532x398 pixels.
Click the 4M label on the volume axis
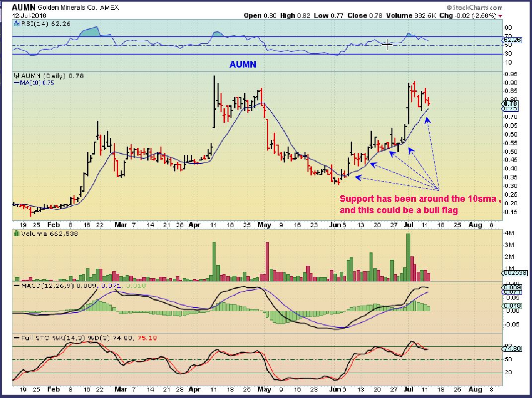pyautogui.click(x=510, y=233)
